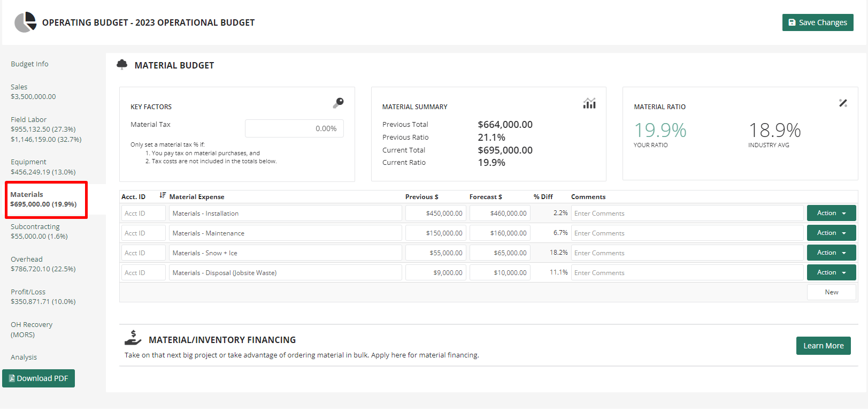This screenshot has height=411, width=868.
Task: Open OH Recovery (MORS) section
Action: point(32,330)
